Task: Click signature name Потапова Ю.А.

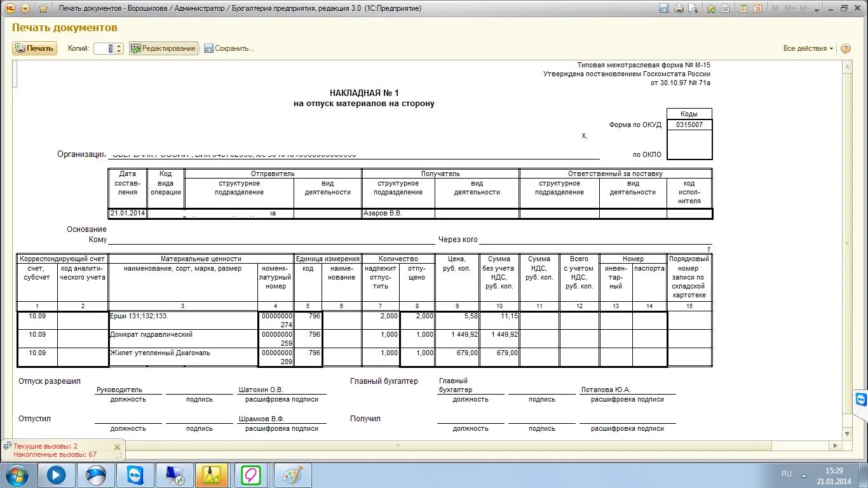Action: [606, 390]
